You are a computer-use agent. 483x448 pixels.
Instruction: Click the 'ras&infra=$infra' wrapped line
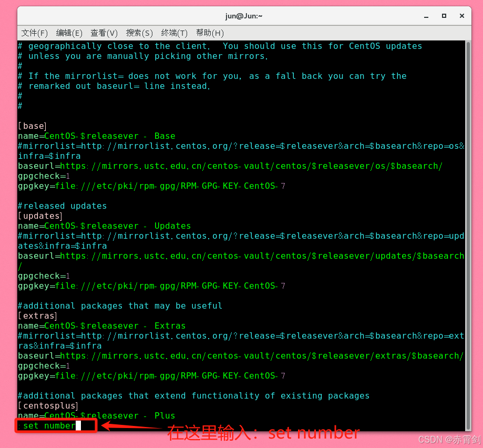(60, 345)
